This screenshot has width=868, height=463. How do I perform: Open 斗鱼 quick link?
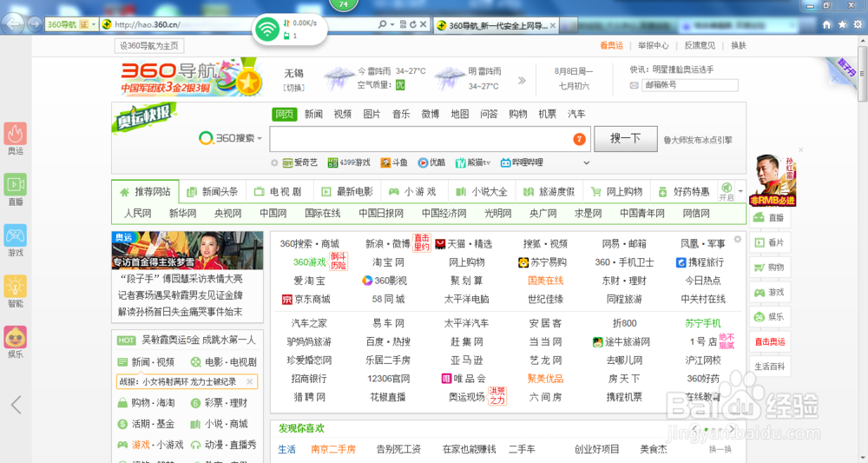[x=393, y=162]
